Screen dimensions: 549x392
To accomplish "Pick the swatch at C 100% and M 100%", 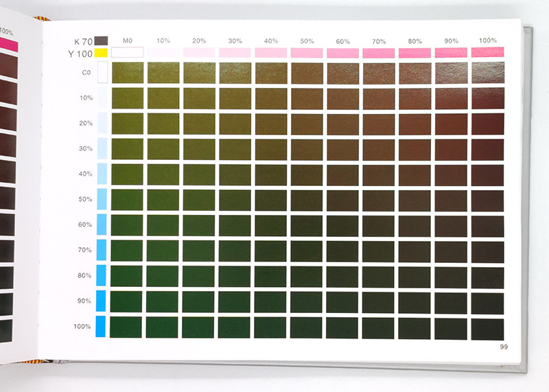I will coord(487,330).
